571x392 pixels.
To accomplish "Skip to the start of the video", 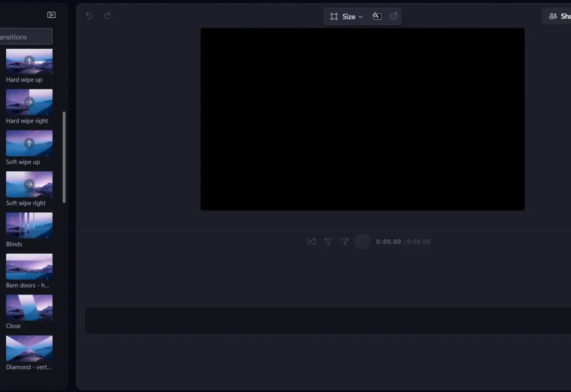I will coord(312,241).
